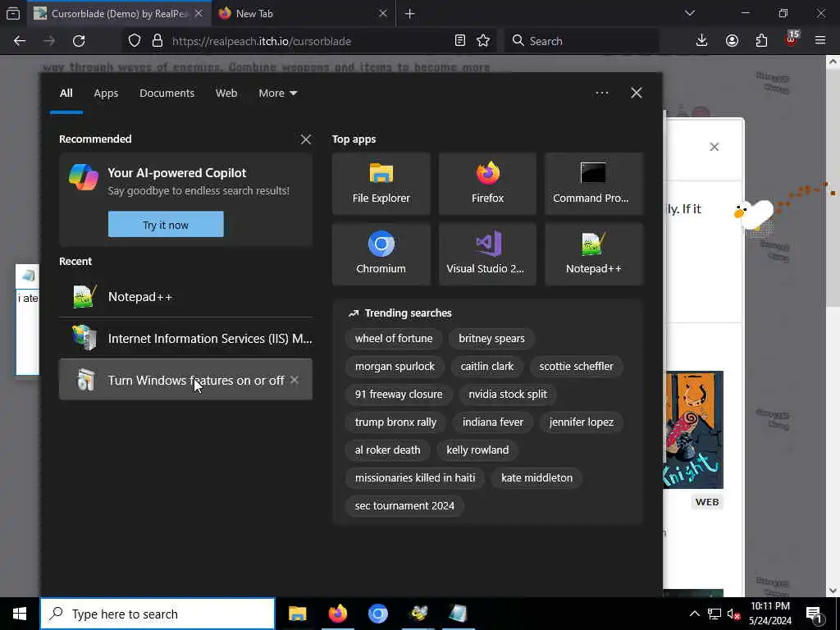This screenshot has width=840, height=630.
Task: Bookmark this page with the star
Action: point(483,41)
